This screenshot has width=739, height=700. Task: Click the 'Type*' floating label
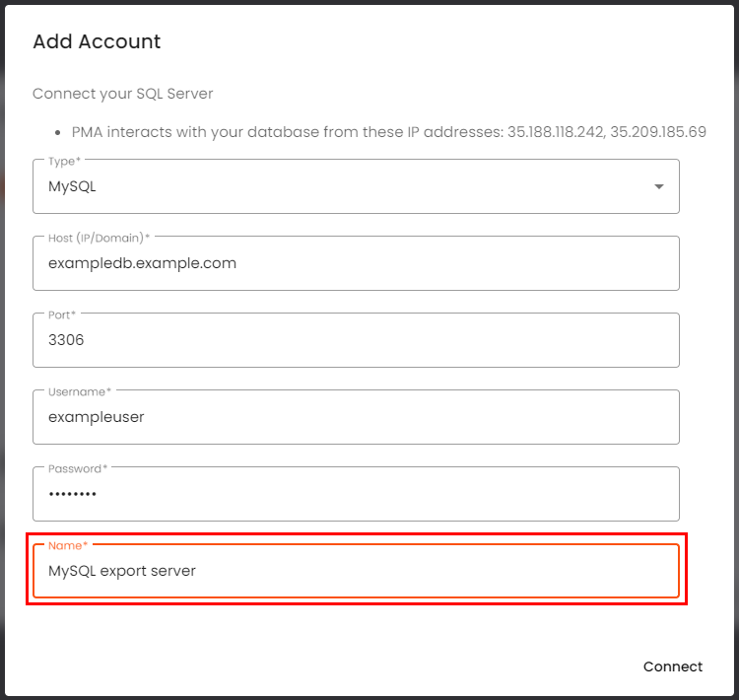tap(65, 161)
